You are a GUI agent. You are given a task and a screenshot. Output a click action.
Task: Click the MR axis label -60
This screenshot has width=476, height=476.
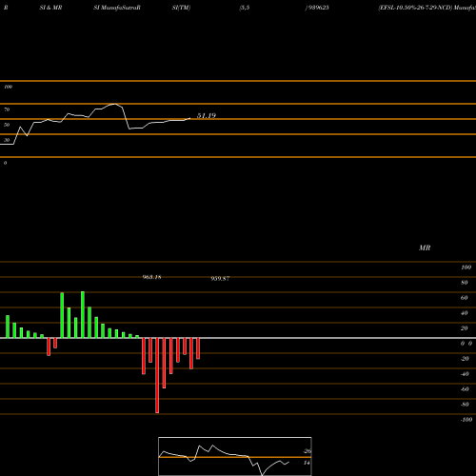(465, 389)
